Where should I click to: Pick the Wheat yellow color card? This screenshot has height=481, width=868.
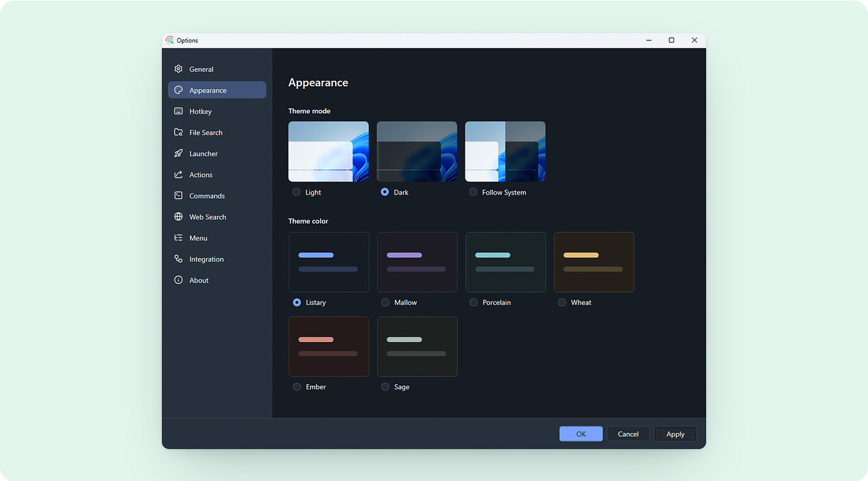click(594, 262)
